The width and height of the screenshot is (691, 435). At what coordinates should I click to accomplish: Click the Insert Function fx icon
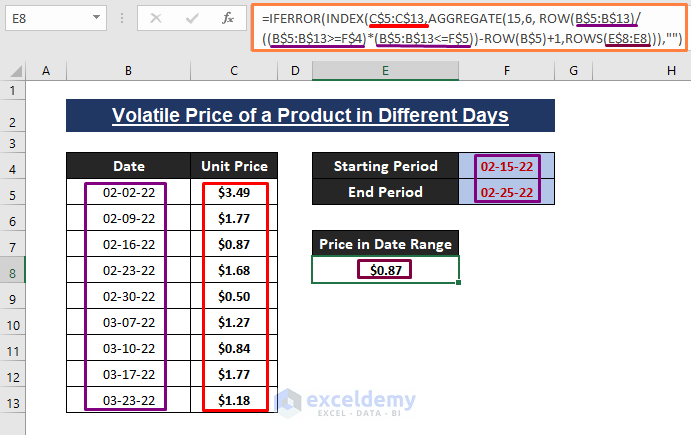[x=228, y=18]
